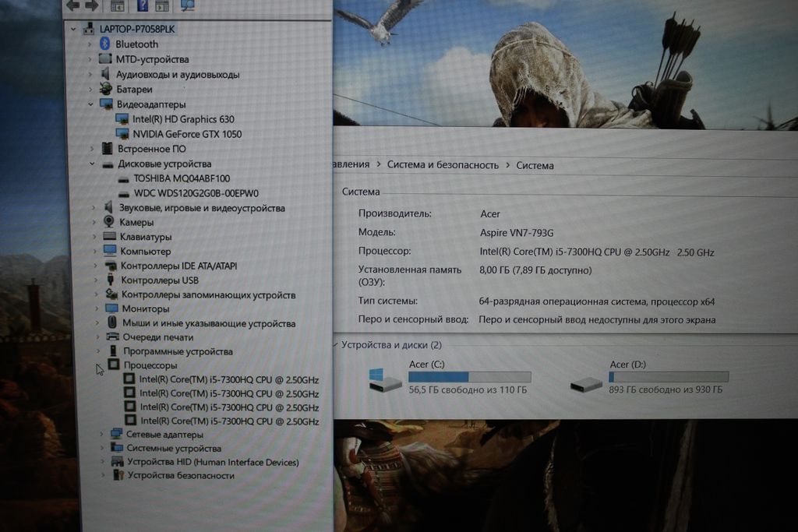Click the Bluetooth icon in device tree
The width and height of the screenshot is (798, 532).
[x=105, y=44]
